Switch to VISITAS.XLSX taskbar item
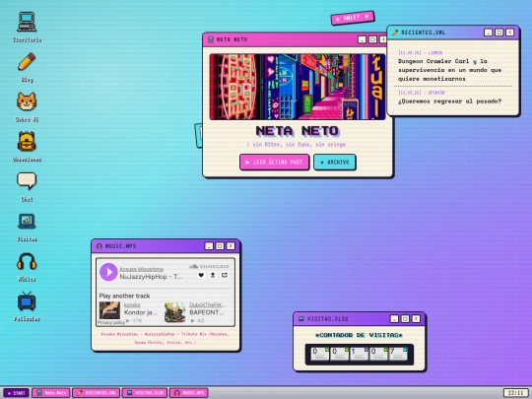Screen dimensions: 532x399 click(145, 393)
